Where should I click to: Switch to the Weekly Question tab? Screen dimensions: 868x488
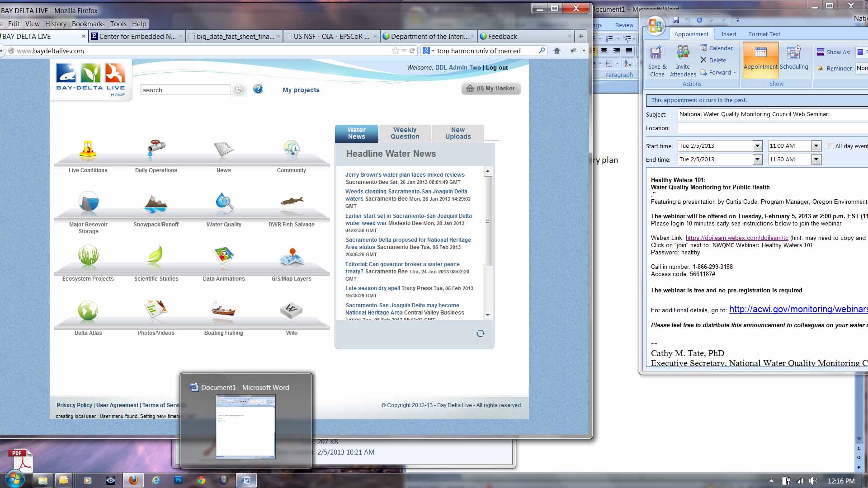(405, 133)
